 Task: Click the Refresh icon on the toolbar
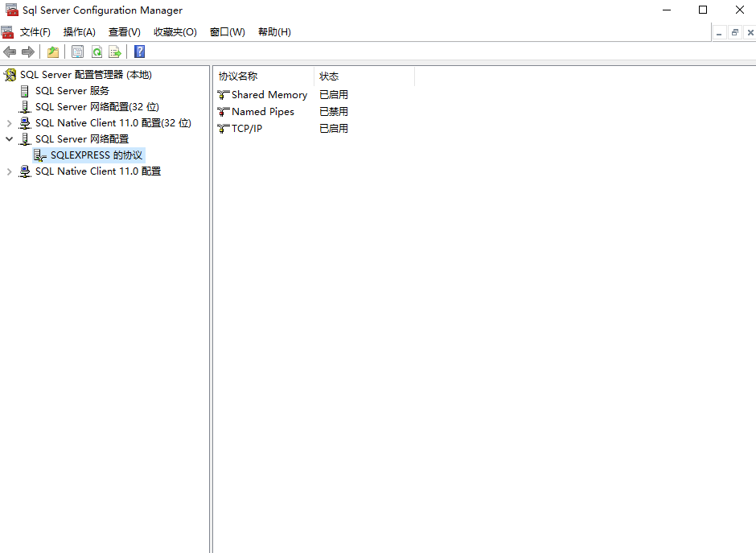[97, 52]
